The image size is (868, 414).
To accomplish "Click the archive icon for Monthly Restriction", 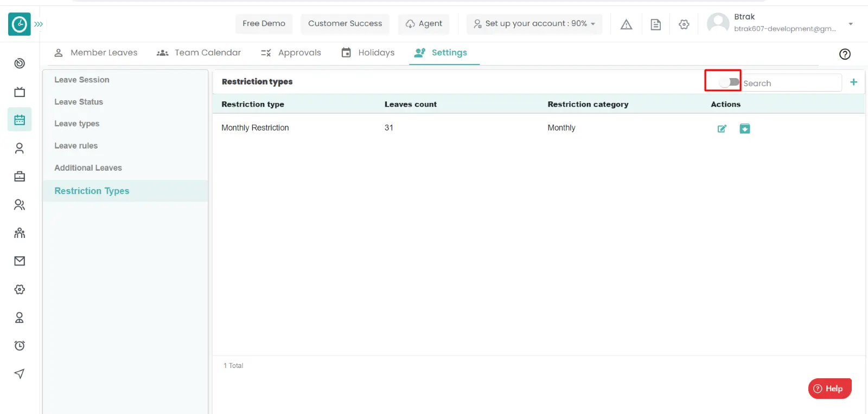I will [745, 128].
